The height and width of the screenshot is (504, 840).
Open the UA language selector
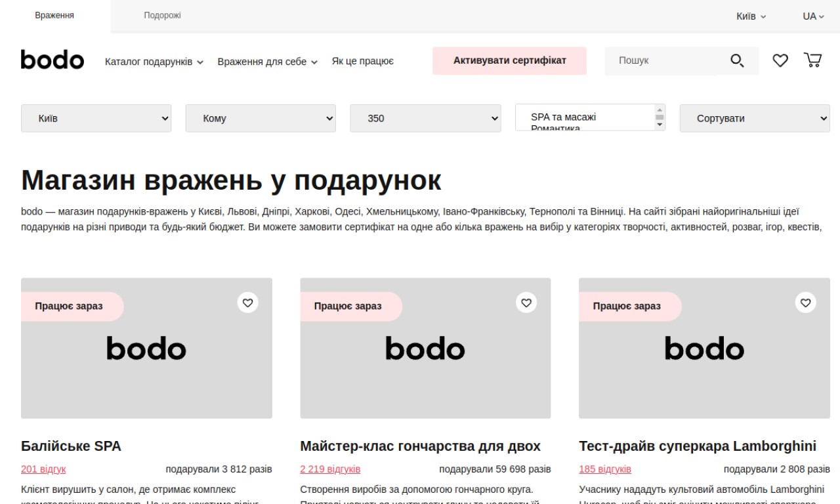pos(813,16)
